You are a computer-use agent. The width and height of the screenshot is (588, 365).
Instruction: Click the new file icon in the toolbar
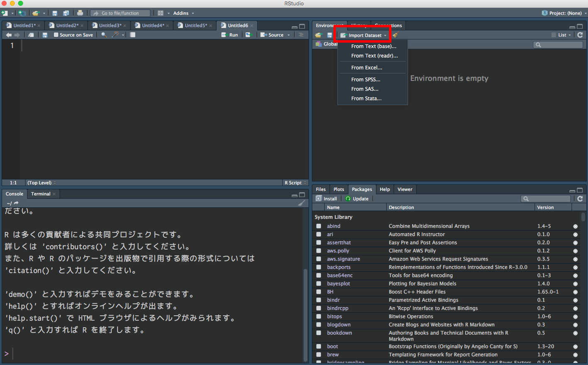tap(4, 13)
